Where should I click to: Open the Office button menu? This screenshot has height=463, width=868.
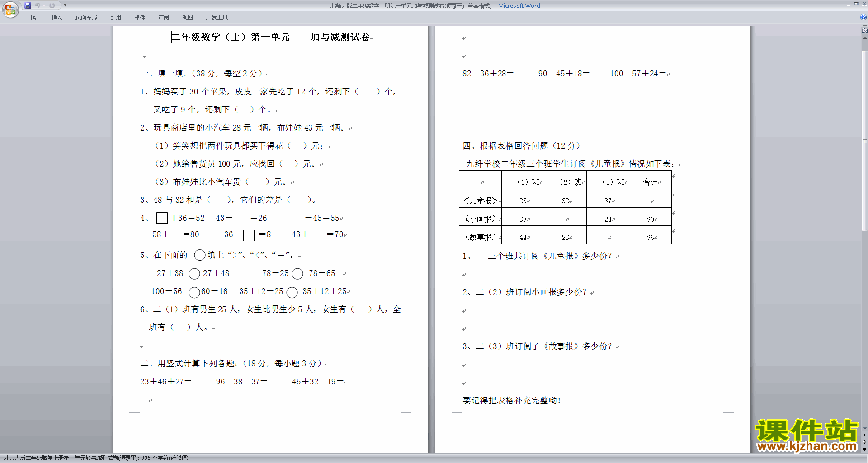click(x=10, y=9)
